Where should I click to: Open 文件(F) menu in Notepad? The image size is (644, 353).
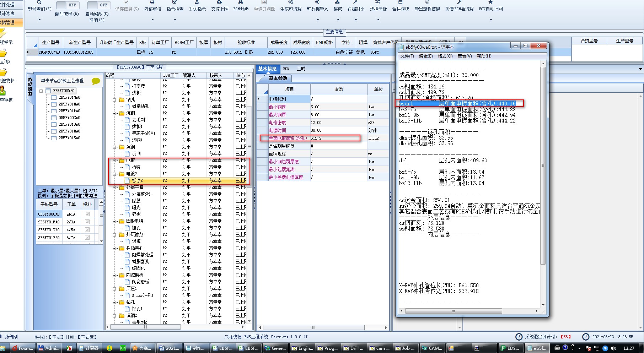(407, 56)
